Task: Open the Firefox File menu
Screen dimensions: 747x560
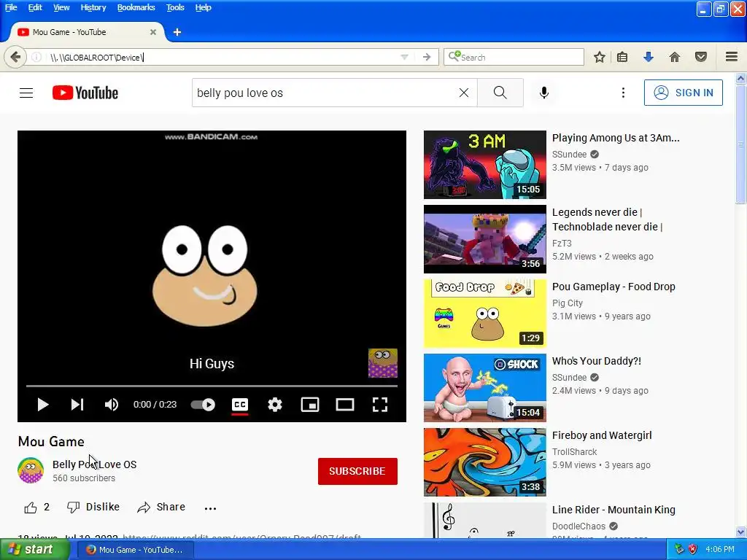Action: (x=11, y=7)
